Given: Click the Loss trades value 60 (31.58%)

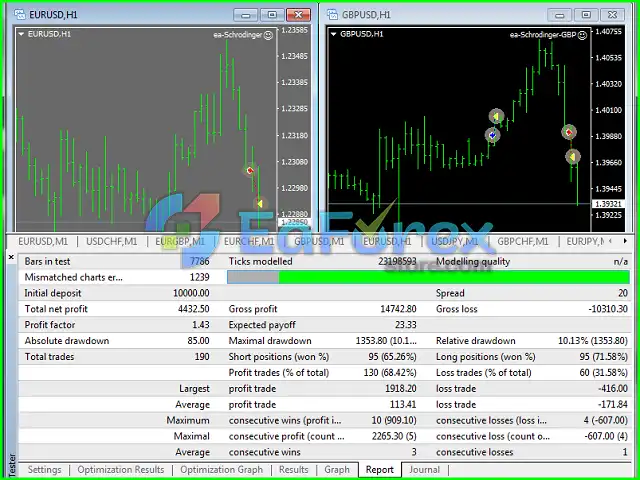Looking at the screenshot, I should [604, 373].
